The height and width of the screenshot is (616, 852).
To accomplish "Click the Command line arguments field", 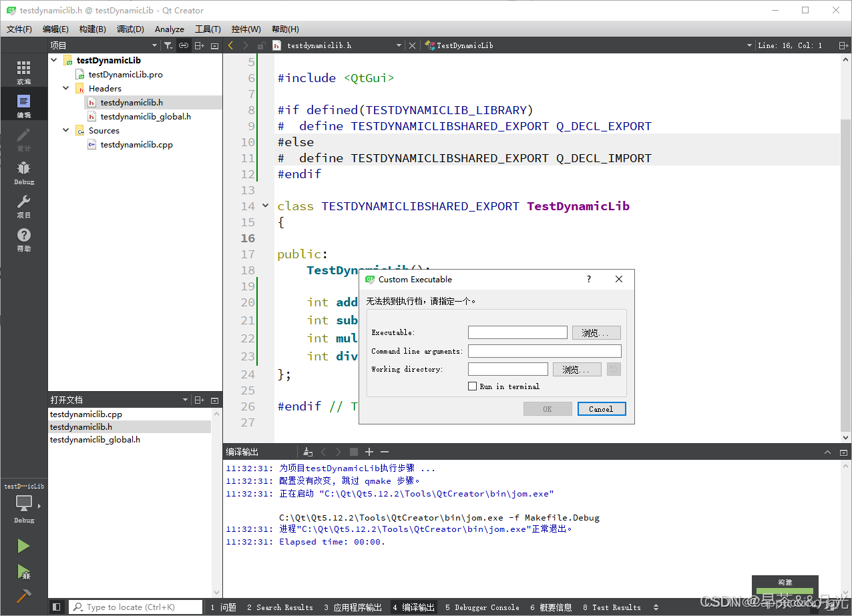I will [545, 351].
